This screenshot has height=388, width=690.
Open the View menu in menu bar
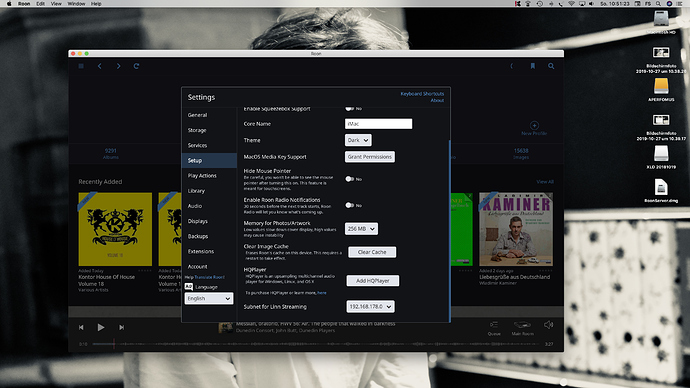pos(56,4)
